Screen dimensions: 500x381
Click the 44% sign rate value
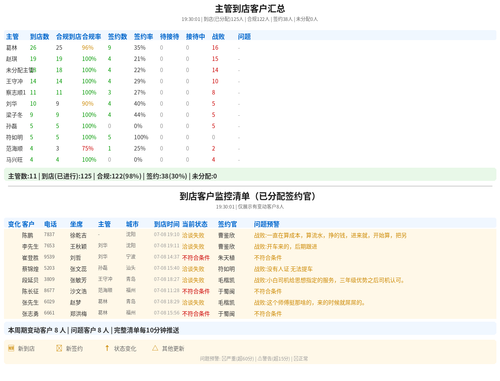tap(140, 115)
